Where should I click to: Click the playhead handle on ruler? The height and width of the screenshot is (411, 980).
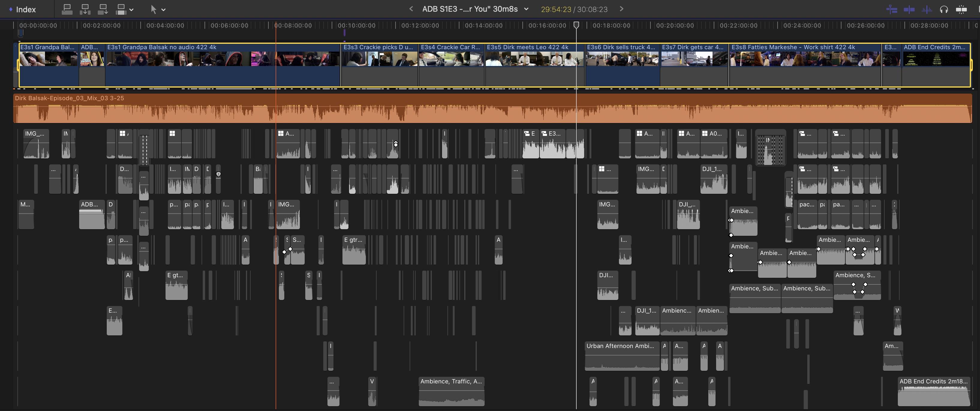click(x=576, y=25)
